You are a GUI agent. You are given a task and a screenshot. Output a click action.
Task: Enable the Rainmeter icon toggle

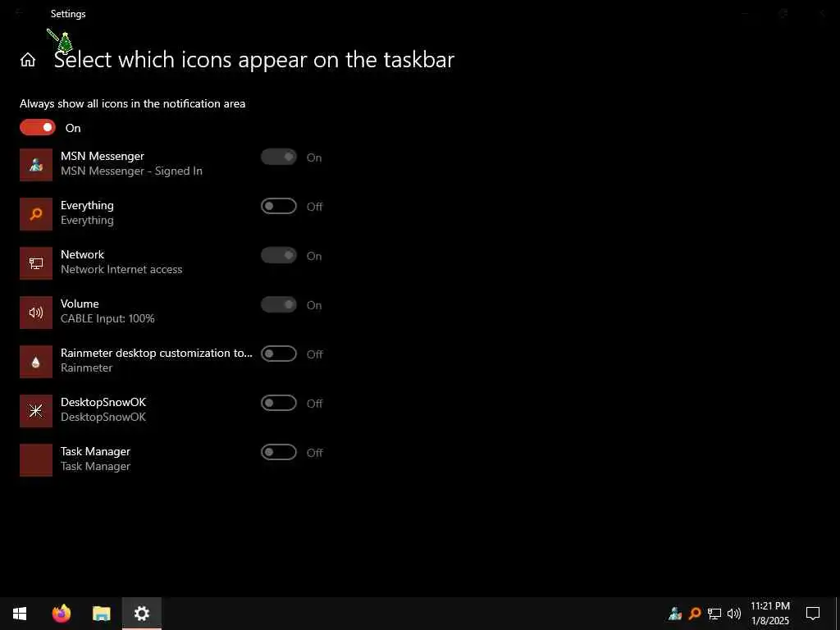coord(279,354)
